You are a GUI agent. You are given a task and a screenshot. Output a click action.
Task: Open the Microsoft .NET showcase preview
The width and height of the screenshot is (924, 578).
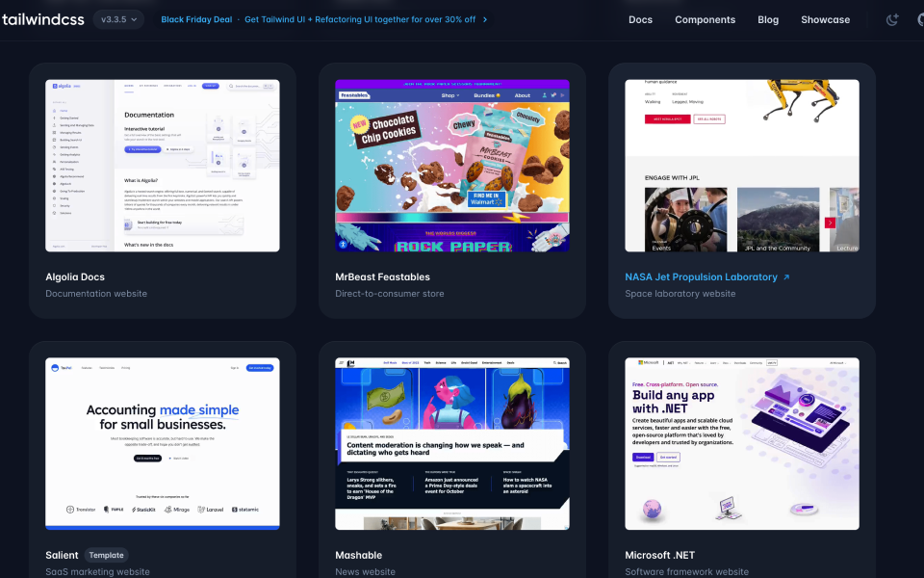pyautogui.click(x=741, y=443)
